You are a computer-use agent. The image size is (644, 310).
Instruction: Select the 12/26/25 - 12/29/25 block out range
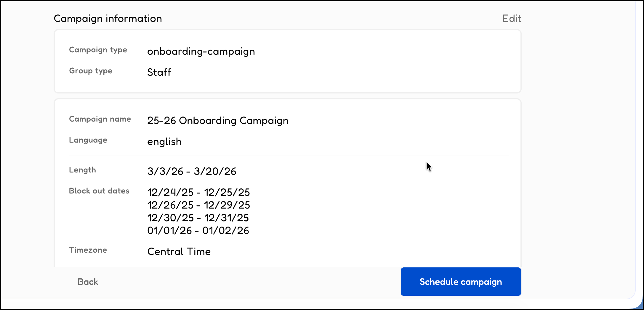click(x=198, y=205)
